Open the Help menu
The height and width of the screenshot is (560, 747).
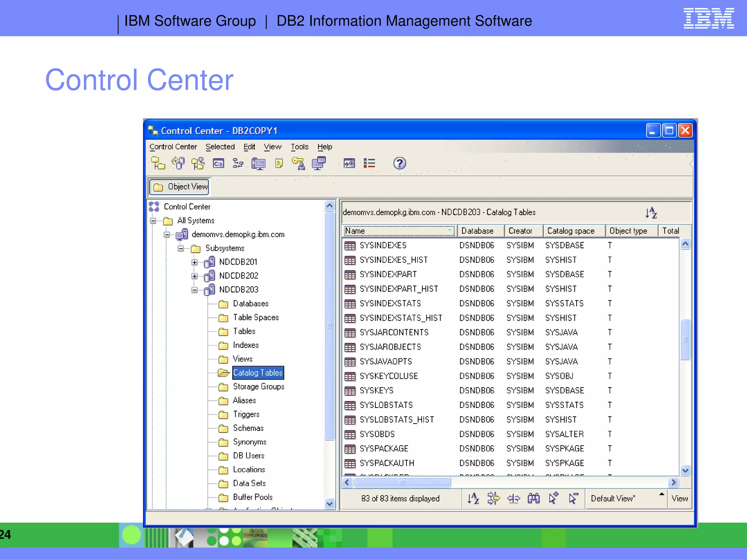click(325, 147)
